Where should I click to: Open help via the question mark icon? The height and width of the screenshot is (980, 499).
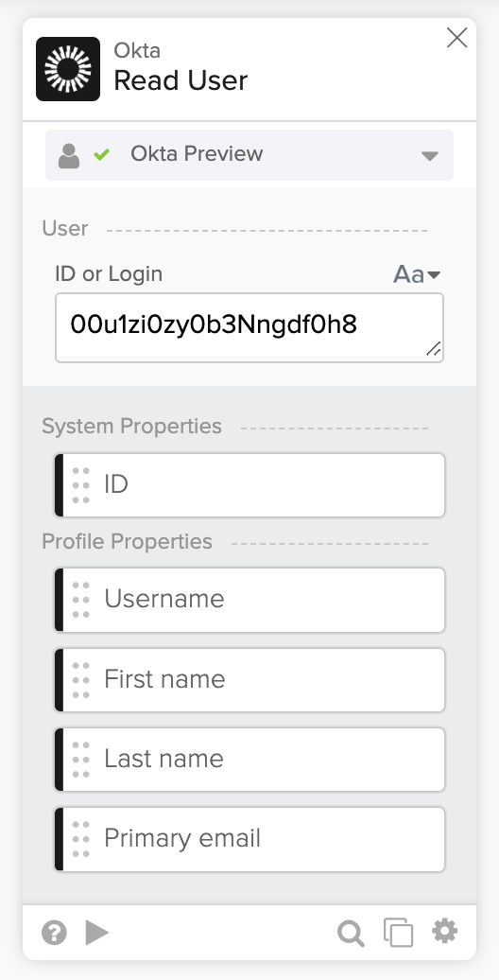pyautogui.click(x=54, y=934)
